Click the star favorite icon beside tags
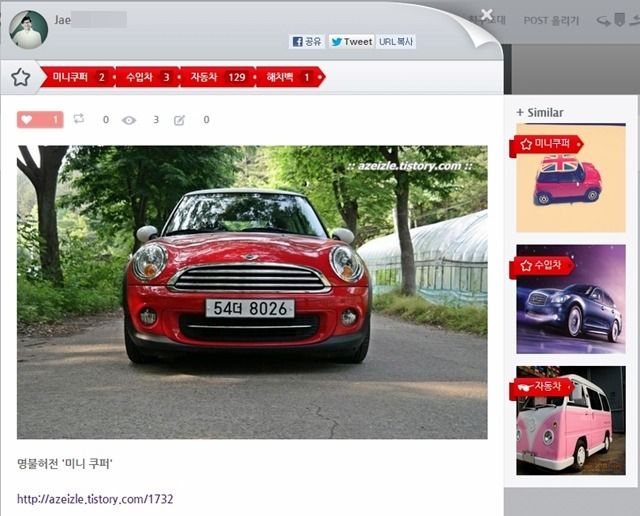Image resolution: width=640 pixels, height=516 pixels. pyautogui.click(x=20, y=77)
